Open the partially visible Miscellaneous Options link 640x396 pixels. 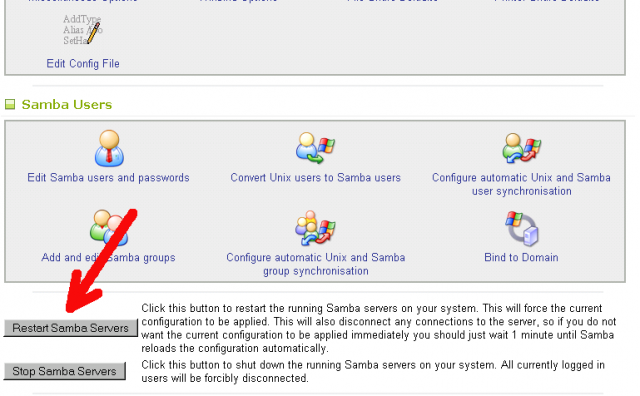pos(83,1)
